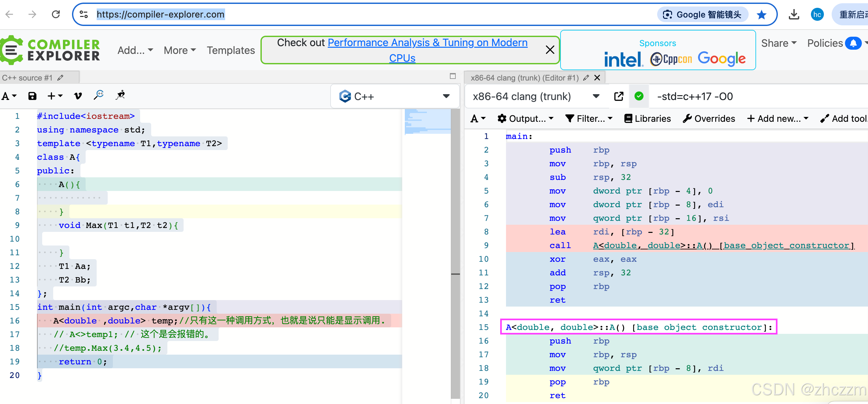
Task: Click the magnifier CppInsights icon
Action: [x=99, y=95]
